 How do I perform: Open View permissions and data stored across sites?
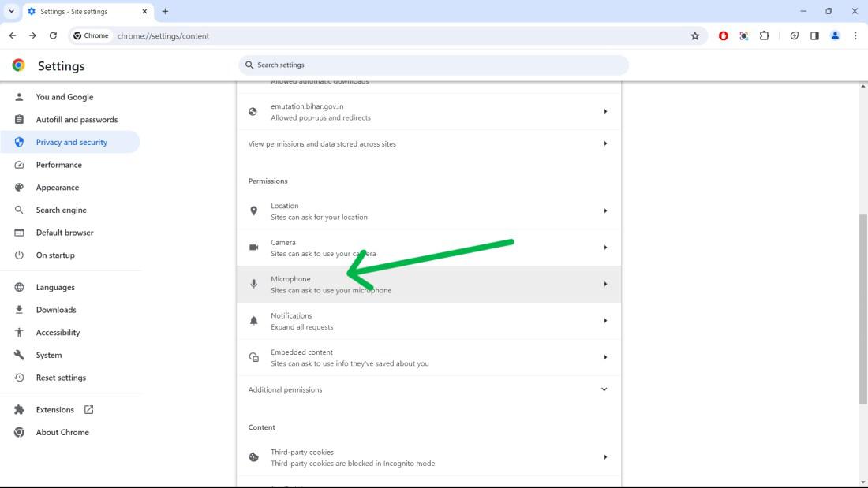coord(428,143)
